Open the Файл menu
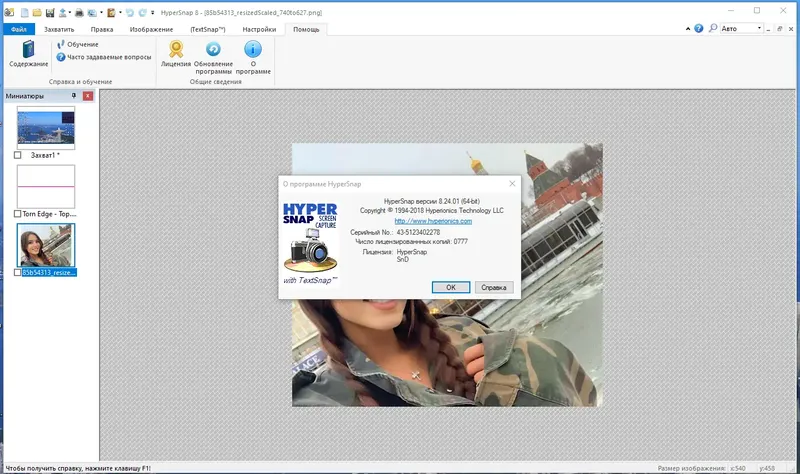This screenshot has width=800, height=474. (x=17, y=30)
